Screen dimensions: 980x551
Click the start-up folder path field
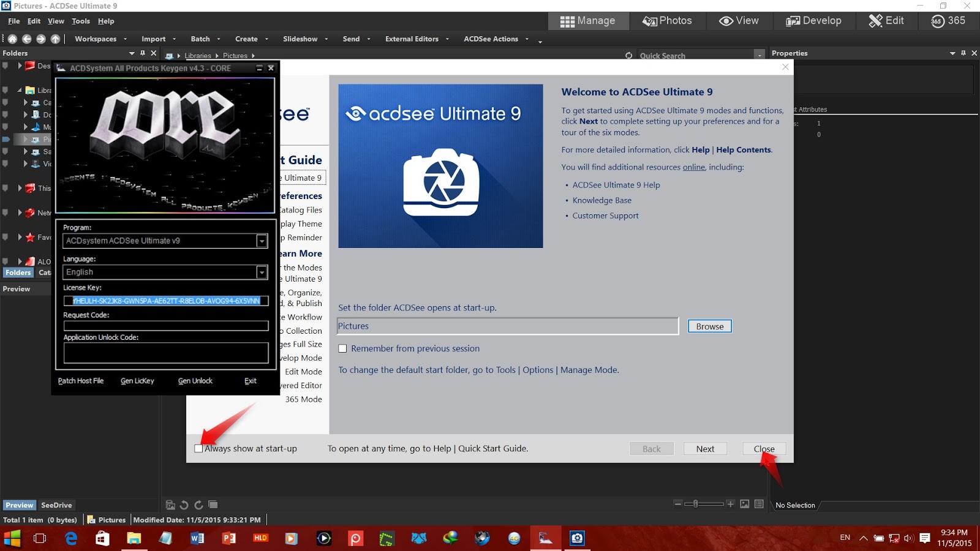508,326
